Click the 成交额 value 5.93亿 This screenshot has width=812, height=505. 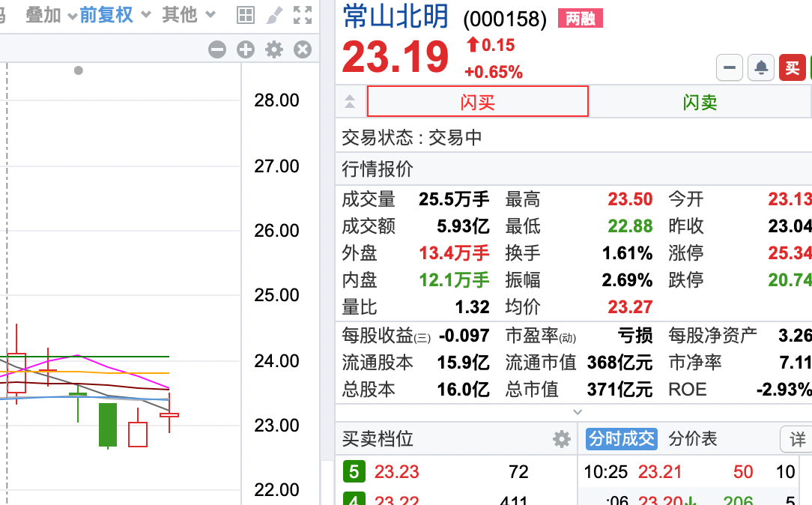tap(463, 226)
